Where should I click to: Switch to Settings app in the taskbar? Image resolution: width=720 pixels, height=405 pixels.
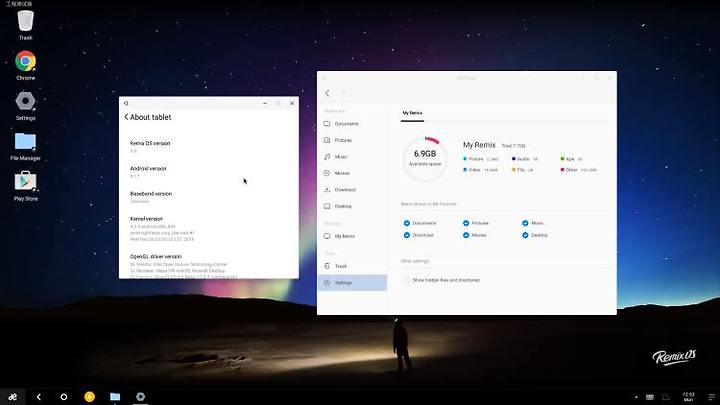141,397
